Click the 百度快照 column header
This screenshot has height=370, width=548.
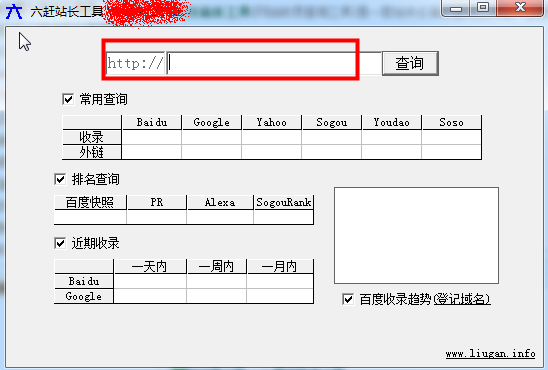click(90, 202)
